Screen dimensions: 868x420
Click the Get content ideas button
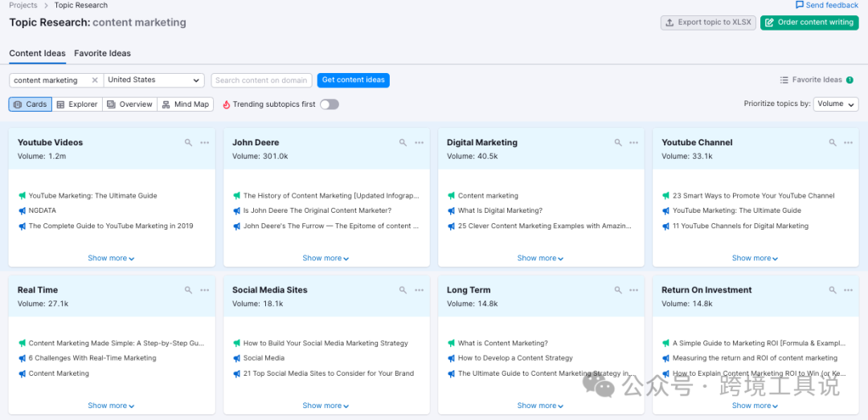(353, 80)
